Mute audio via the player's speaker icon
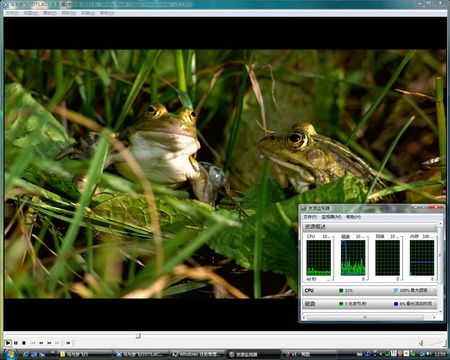 422,343
